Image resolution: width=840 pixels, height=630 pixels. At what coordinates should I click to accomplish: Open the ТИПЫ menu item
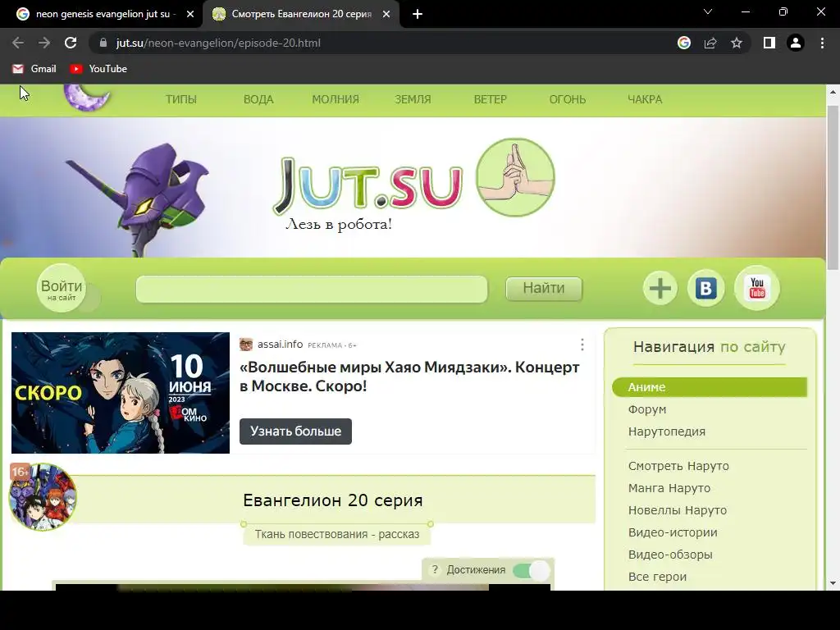pyautogui.click(x=181, y=99)
